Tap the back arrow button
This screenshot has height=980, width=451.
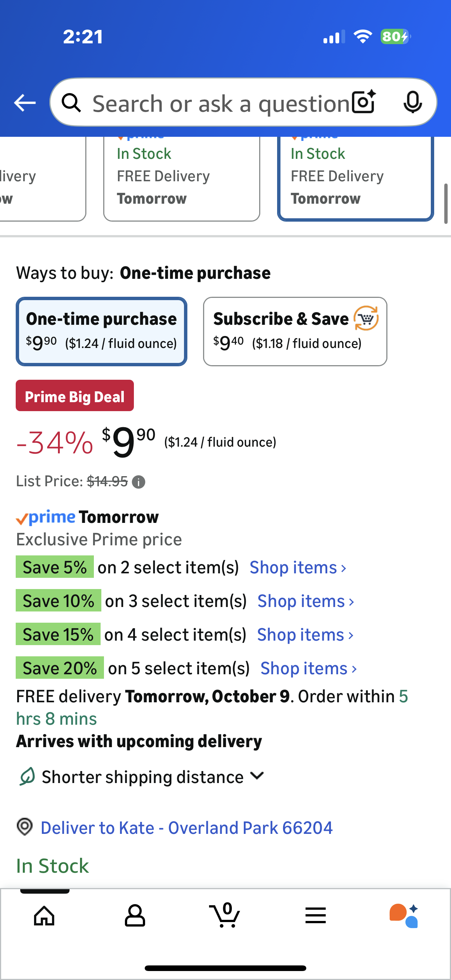click(x=25, y=103)
